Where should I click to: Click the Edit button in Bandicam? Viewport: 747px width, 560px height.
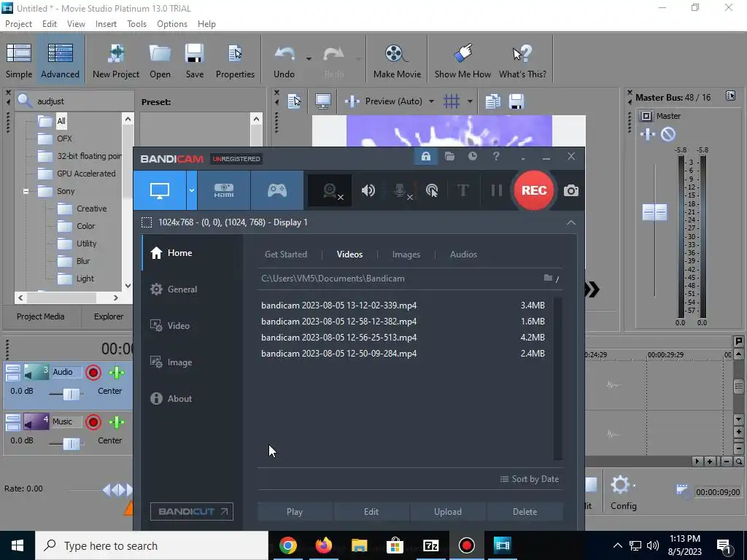click(371, 512)
